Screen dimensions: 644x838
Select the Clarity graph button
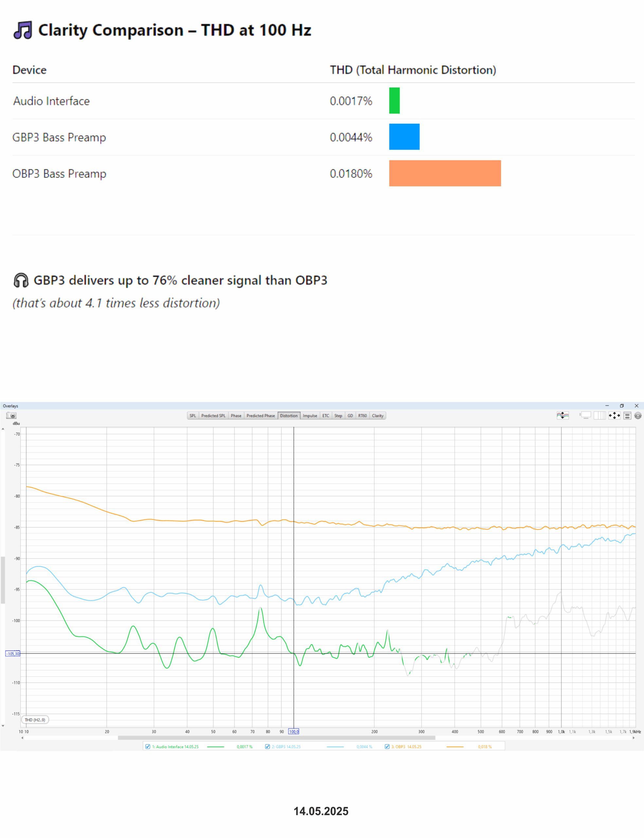pos(377,415)
